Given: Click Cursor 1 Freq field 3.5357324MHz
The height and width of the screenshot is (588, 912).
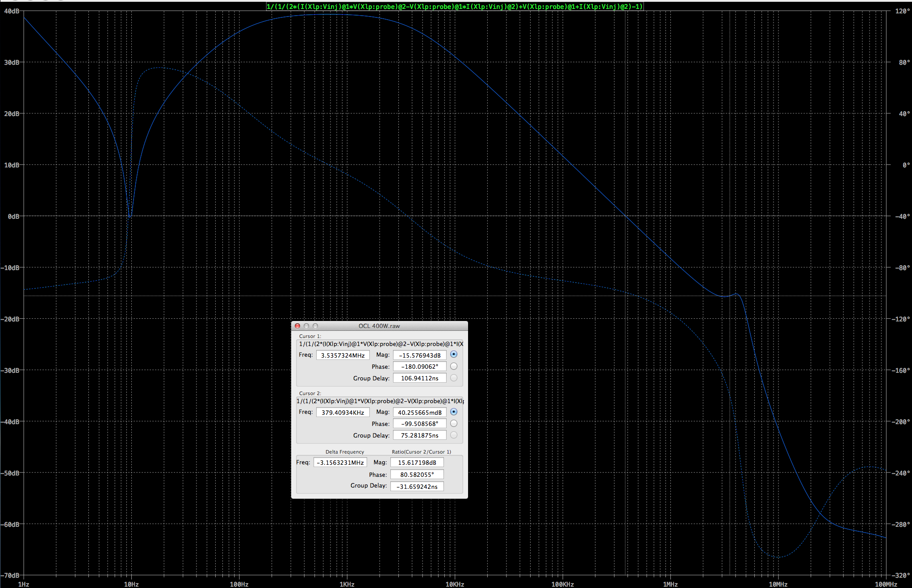Looking at the screenshot, I should pos(343,355).
